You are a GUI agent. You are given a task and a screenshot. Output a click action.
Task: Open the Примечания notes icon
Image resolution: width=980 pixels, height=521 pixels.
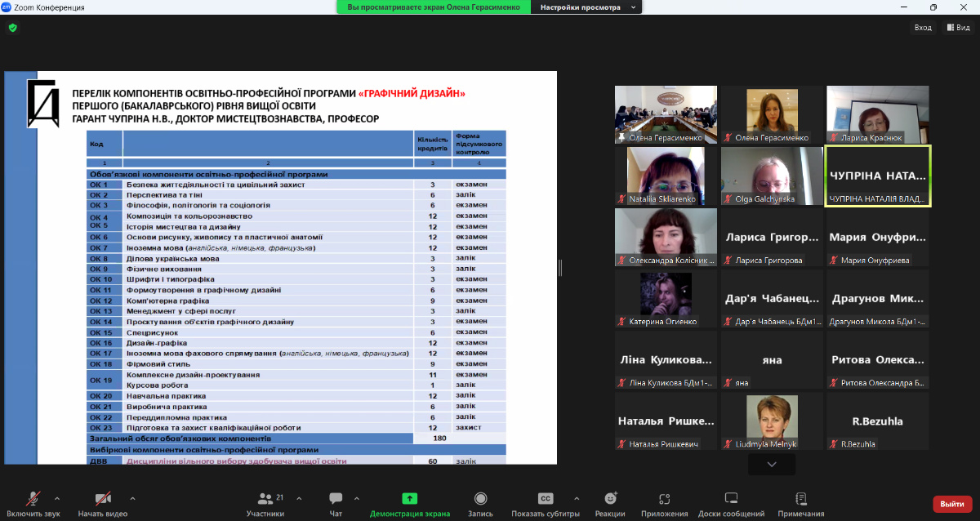click(800, 499)
